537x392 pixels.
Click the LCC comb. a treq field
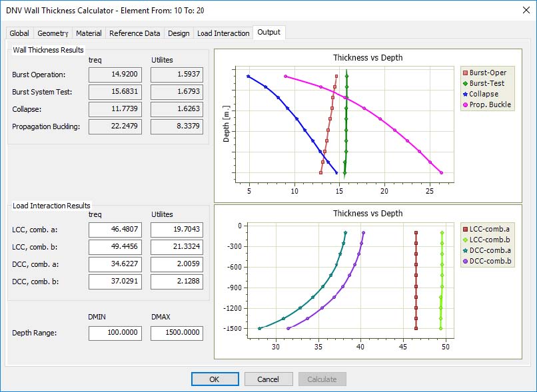pos(115,230)
